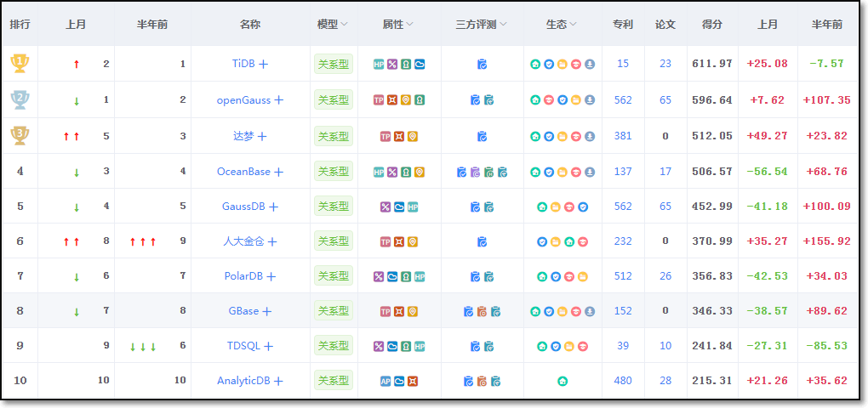Click the orange evaluation clipboard icon in AnalyticDB row

click(x=483, y=381)
